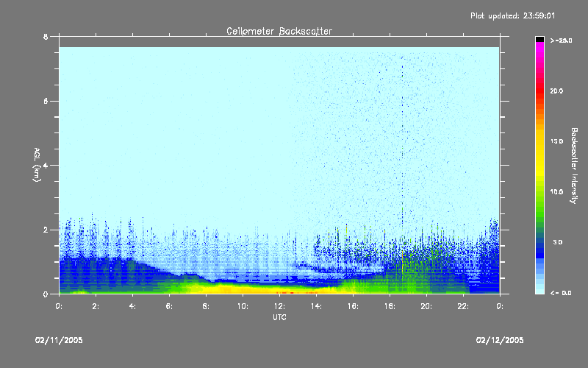Click the '<= 0.0' colorbar minimum label

[x=561, y=293]
